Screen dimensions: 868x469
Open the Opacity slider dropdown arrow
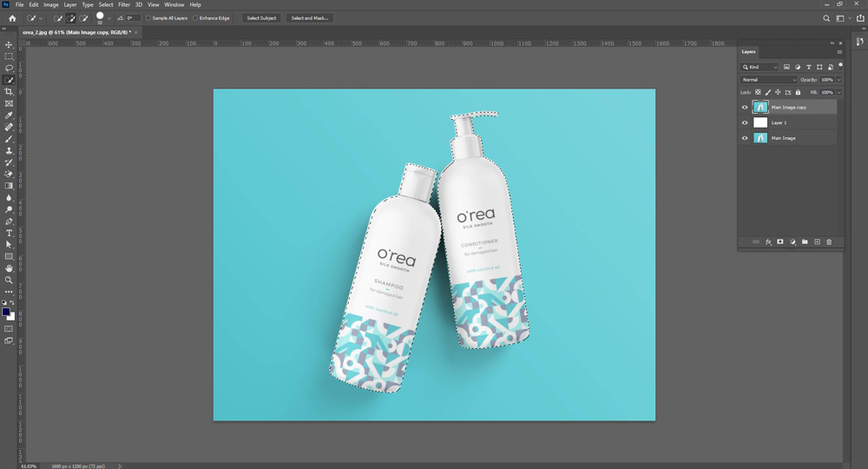click(x=839, y=80)
